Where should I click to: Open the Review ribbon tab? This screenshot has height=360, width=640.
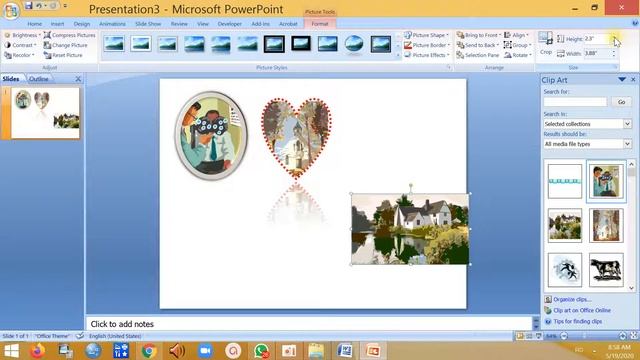[x=179, y=24]
